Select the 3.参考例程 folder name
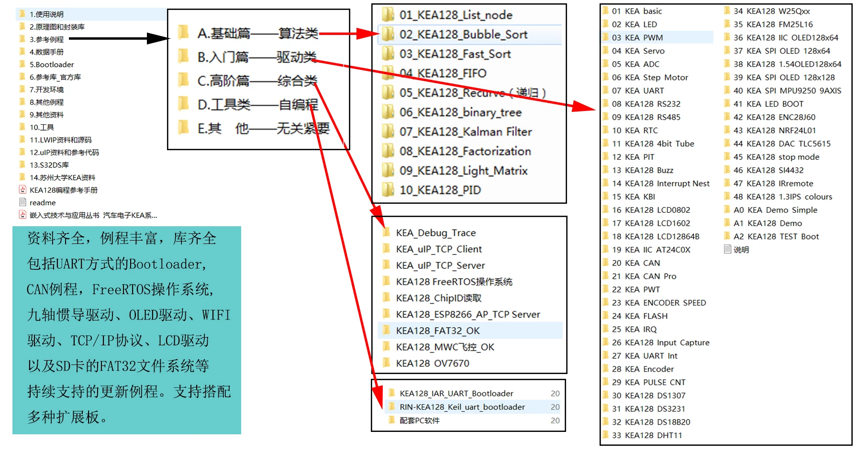868x452 pixels. pyautogui.click(x=46, y=39)
